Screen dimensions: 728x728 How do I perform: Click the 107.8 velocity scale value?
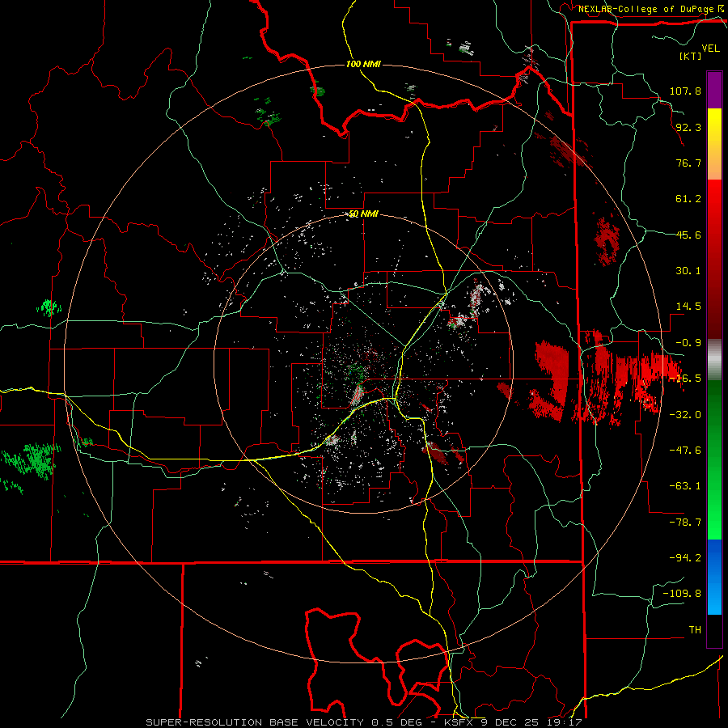[x=685, y=91]
